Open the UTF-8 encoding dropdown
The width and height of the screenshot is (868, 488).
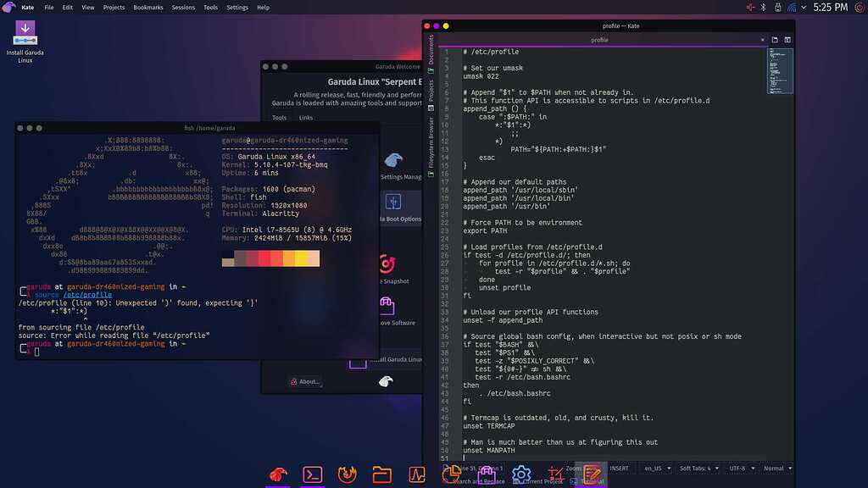coord(740,468)
